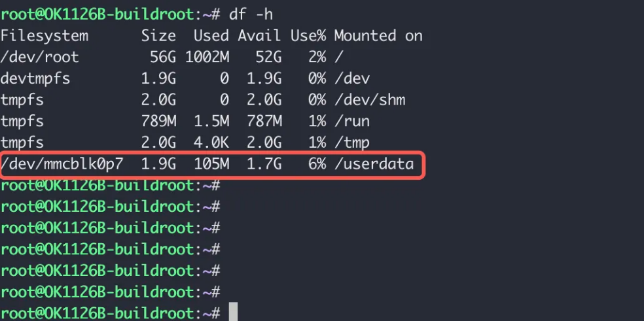Click the 4.0K used value

coord(211,143)
